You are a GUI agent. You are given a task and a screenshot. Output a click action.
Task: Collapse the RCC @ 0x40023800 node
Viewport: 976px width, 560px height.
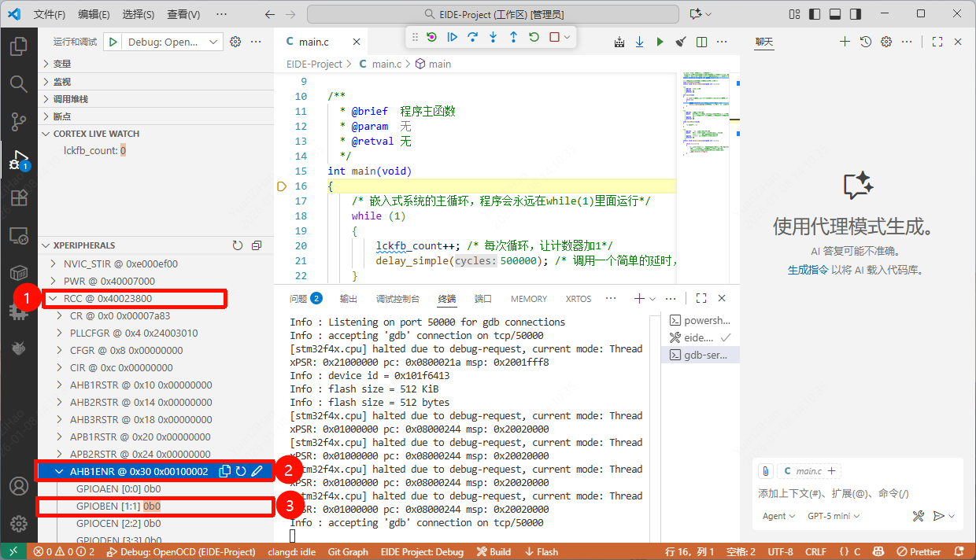point(53,298)
